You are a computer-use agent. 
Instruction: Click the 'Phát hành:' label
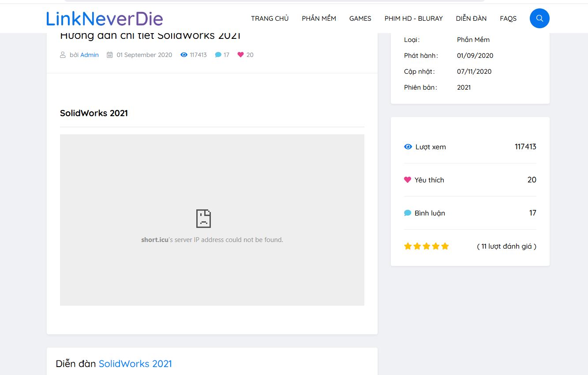point(421,56)
